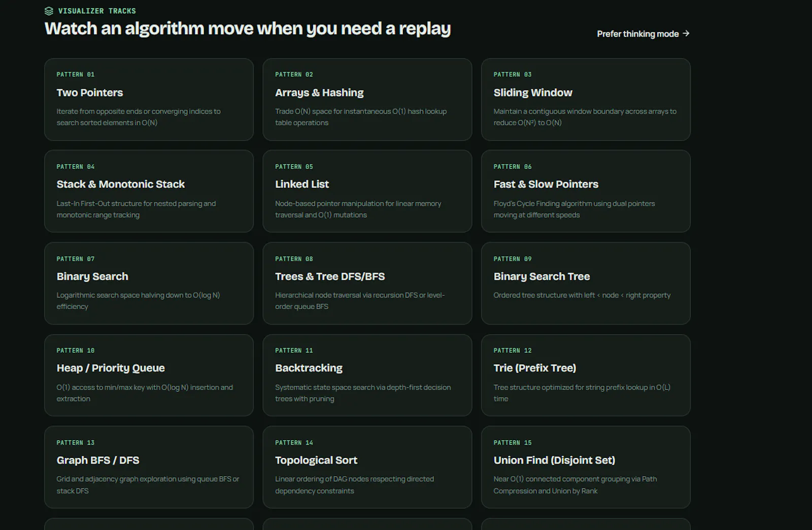Click the 'PATTERN 08' label
The image size is (812, 530).
click(294, 259)
